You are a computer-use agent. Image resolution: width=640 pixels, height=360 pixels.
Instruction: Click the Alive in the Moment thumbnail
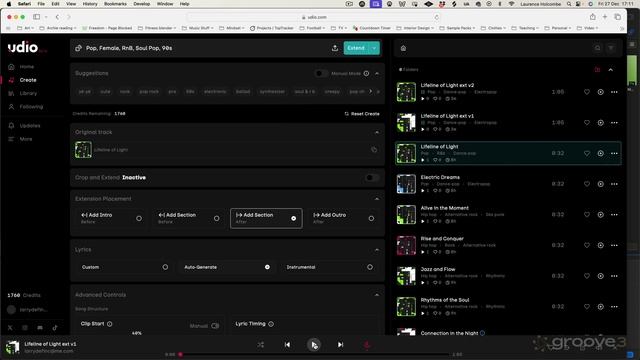406,214
